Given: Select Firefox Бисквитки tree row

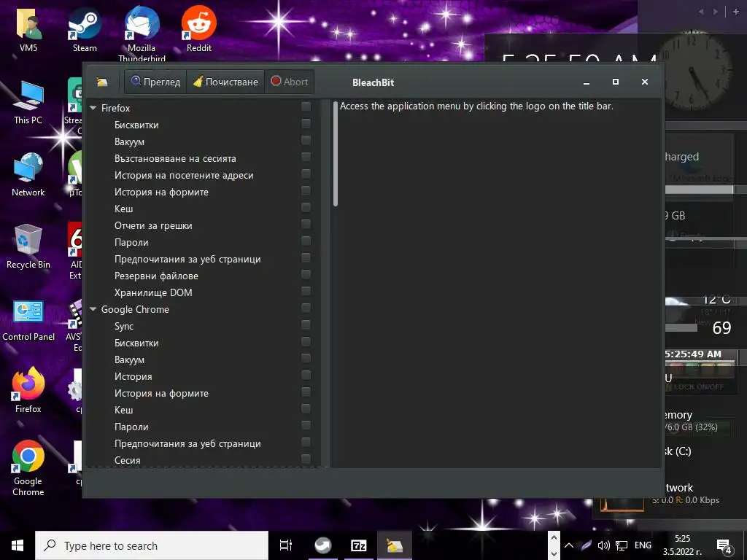Looking at the screenshot, I should (x=204, y=125).
